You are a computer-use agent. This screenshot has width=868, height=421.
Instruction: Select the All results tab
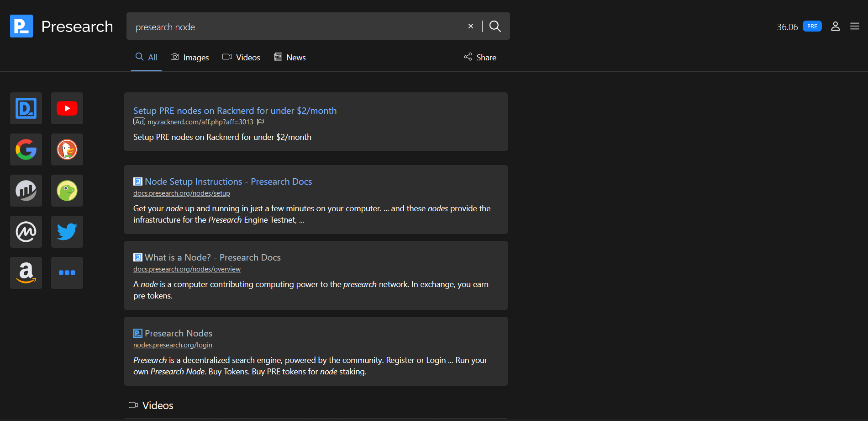(146, 57)
